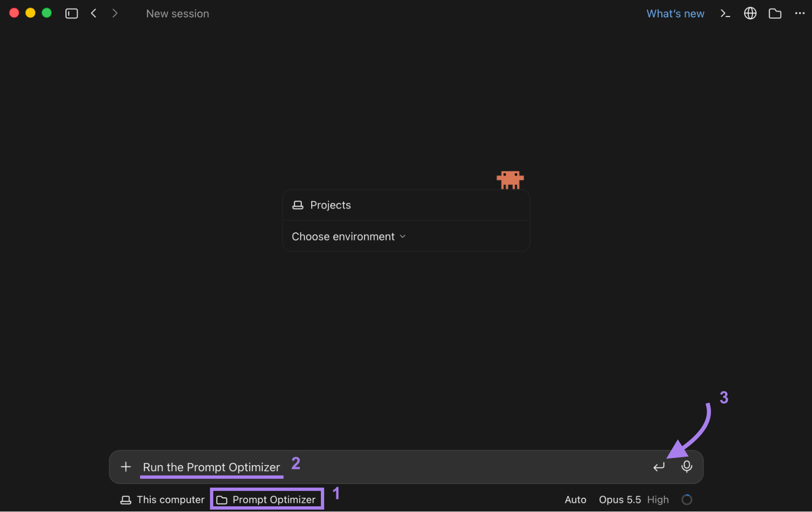Open the What's new link
This screenshot has width=812, height=512.
675,13
